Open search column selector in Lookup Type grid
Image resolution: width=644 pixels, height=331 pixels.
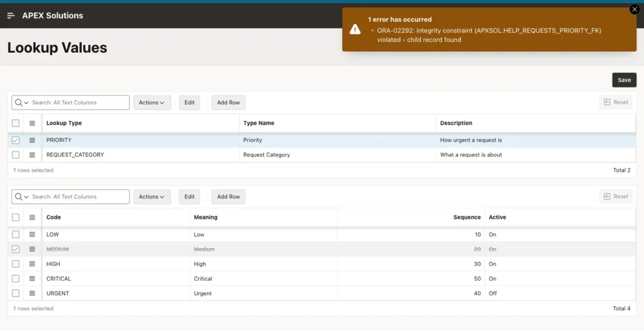(21, 102)
